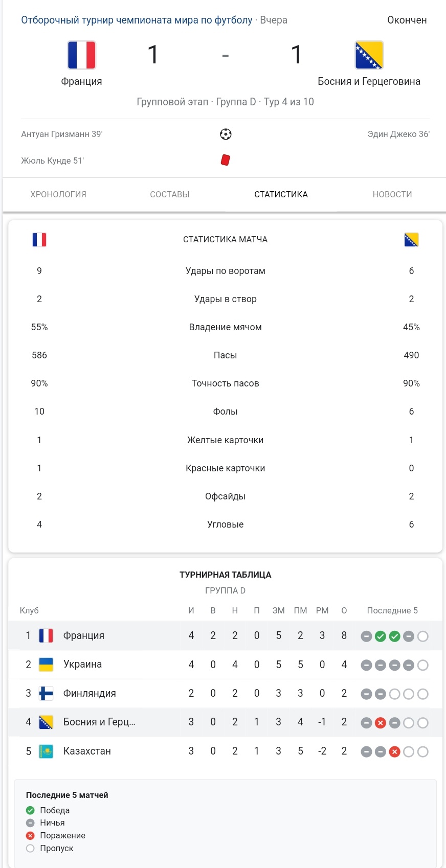Screen dimensions: 446x868
Task: Open World Cup qualifying tournament link
Action: [x=137, y=20]
